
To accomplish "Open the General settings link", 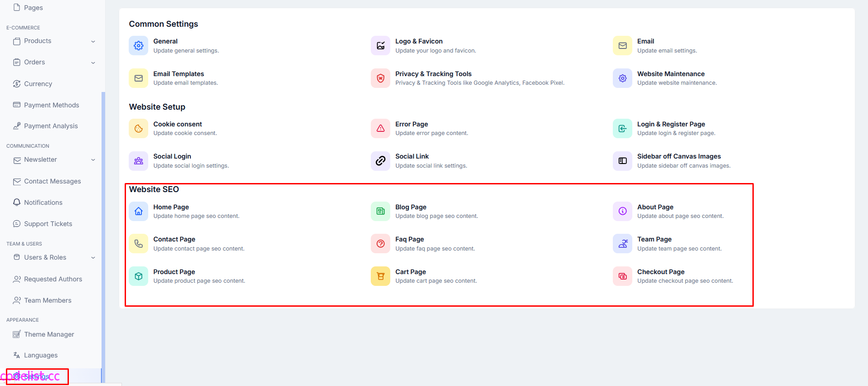I will point(165,41).
